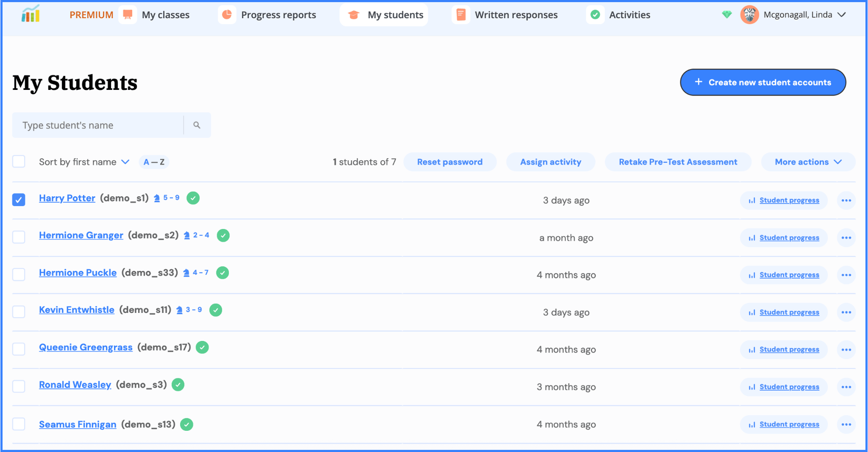Check the select-all students checkbox
868x452 pixels.
click(x=19, y=161)
